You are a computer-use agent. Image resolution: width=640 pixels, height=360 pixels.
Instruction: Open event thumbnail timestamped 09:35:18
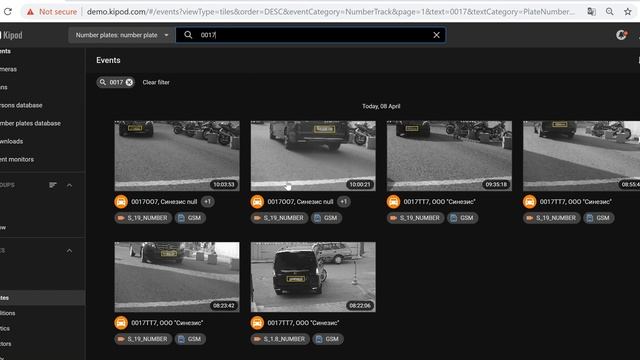(449, 156)
